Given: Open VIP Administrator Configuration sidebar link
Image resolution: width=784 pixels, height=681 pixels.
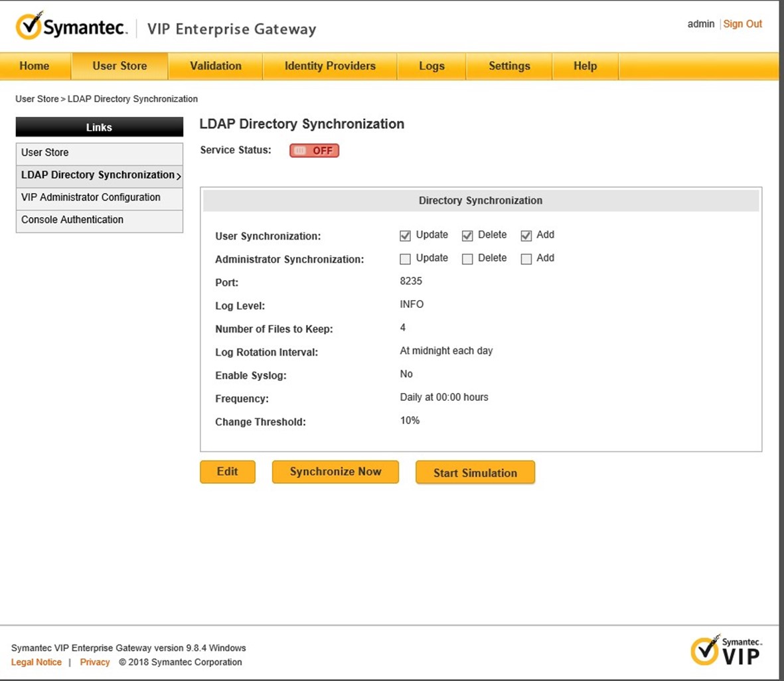Looking at the screenshot, I should click(100, 198).
